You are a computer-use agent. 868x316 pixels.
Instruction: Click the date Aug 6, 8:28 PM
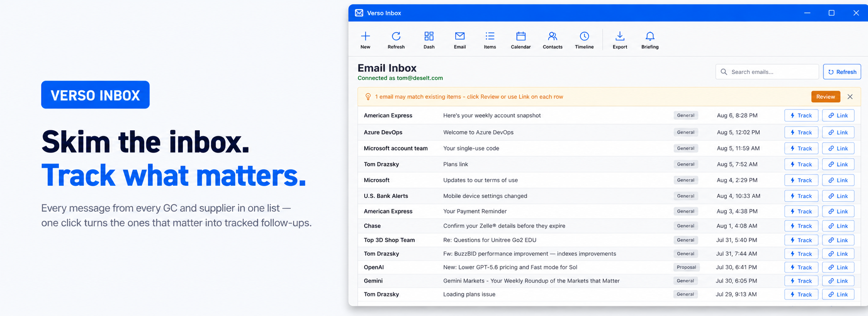point(737,116)
